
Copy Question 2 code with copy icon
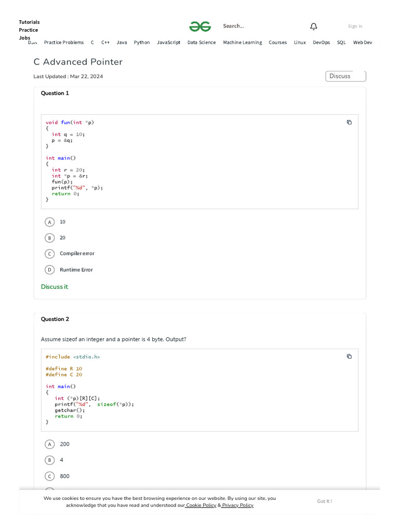349,356
